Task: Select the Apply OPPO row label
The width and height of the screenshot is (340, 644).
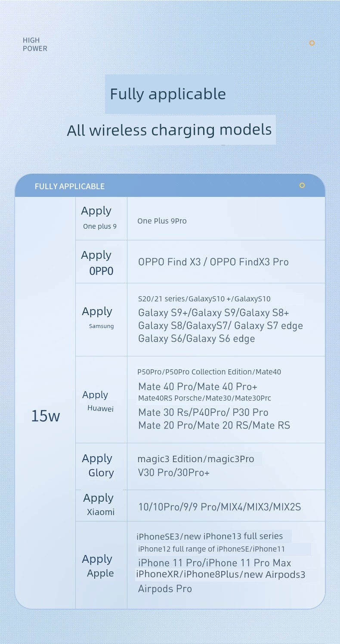Action: [x=99, y=263]
